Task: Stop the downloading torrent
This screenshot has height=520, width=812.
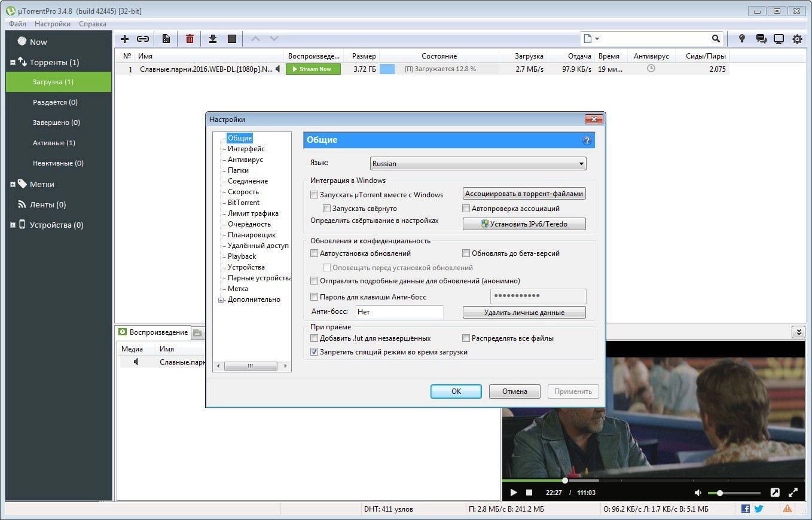Action: point(231,38)
